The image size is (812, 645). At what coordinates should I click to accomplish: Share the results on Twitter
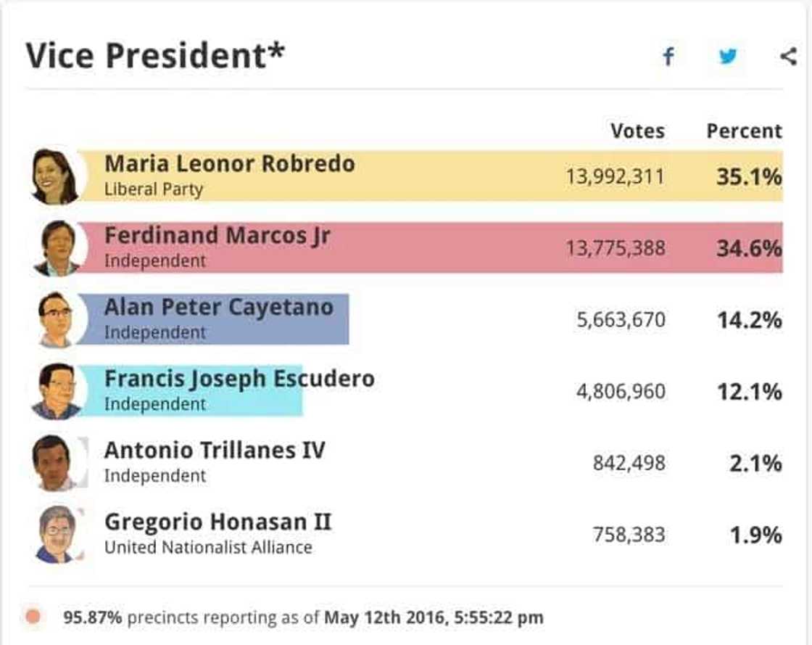tap(727, 55)
